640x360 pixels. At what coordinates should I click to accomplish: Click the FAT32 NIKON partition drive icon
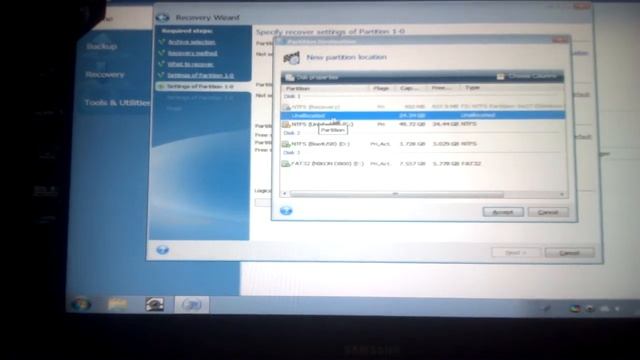(x=286, y=164)
